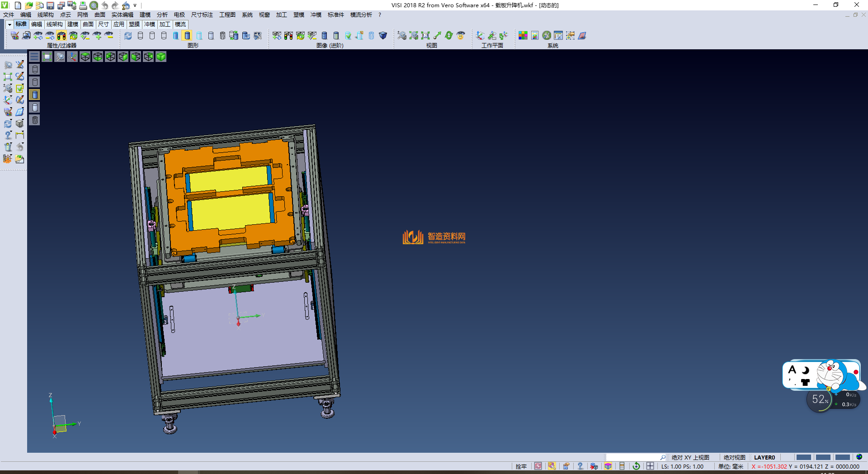
Task: Click the smiley face eye view icon
Action: 461,35
